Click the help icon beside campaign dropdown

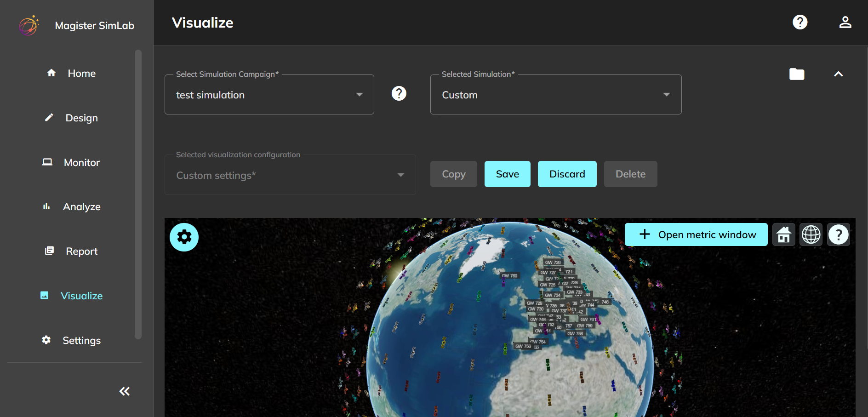(399, 93)
